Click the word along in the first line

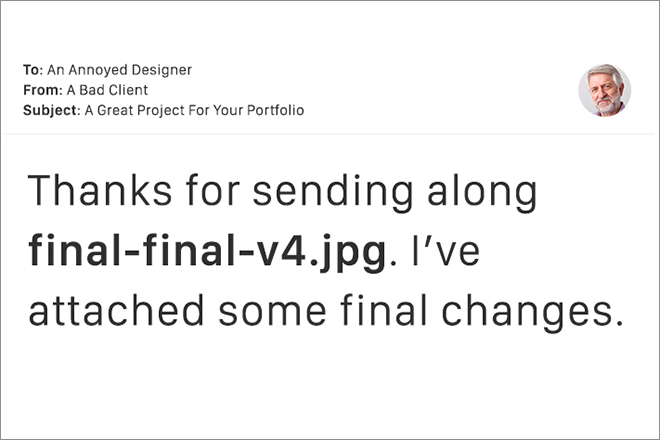click(x=482, y=192)
